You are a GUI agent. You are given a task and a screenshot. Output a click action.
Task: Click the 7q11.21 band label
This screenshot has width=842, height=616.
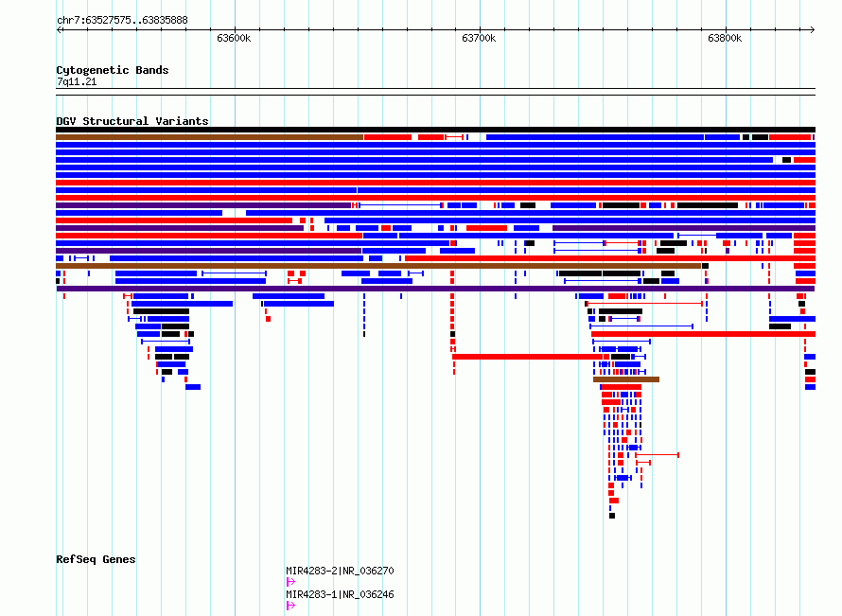[x=77, y=81]
